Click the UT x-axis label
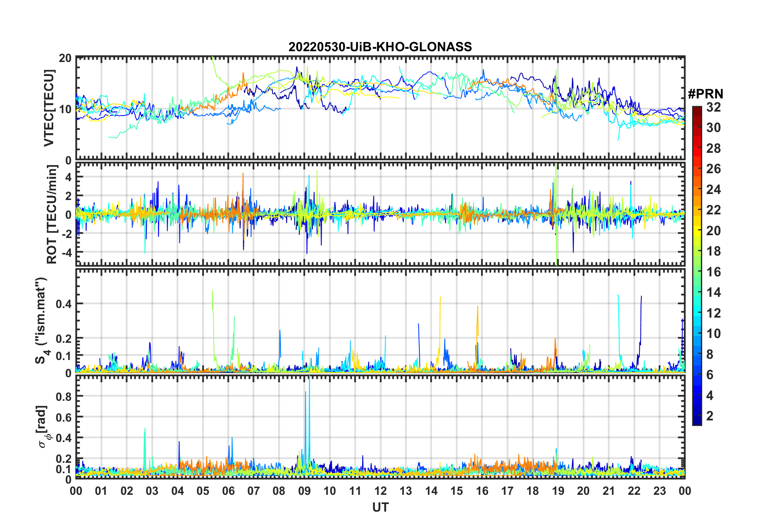761x532 pixels. point(380,508)
